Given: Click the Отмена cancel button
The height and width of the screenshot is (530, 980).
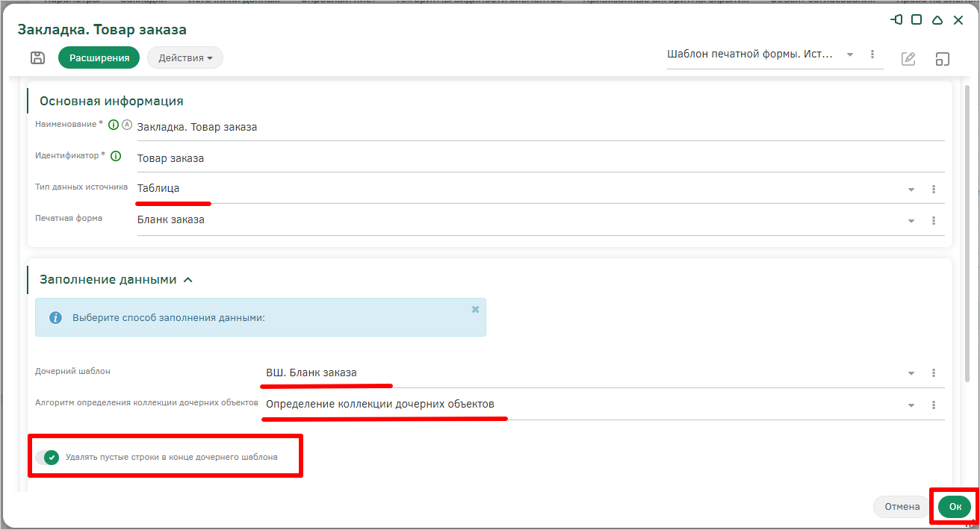Looking at the screenshot, I should (902, 506).
